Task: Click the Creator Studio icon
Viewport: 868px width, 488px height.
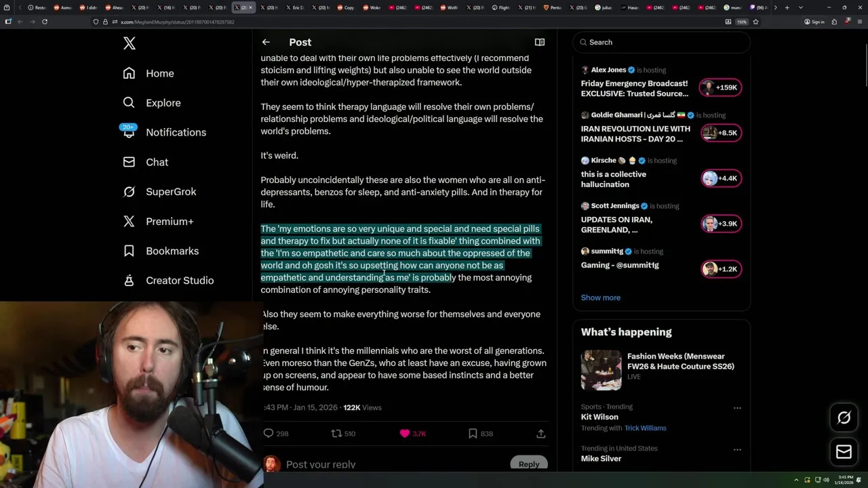Action: pyautogui.click(x=129, y=280)
